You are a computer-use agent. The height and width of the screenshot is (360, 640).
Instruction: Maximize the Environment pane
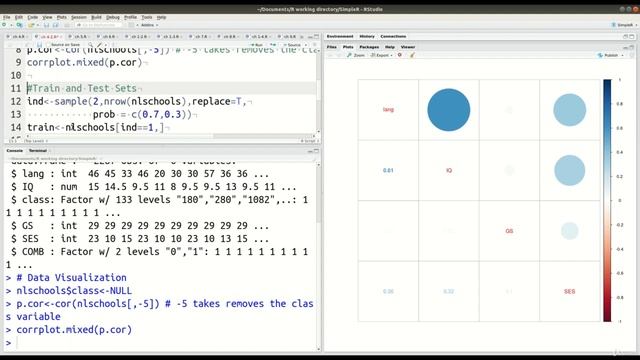coord(632,36)
